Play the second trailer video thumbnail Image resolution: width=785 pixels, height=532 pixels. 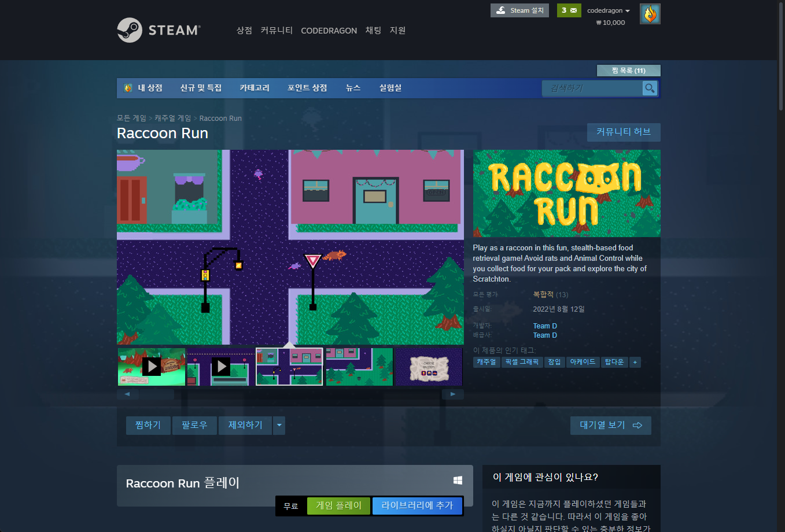point(220,367)
